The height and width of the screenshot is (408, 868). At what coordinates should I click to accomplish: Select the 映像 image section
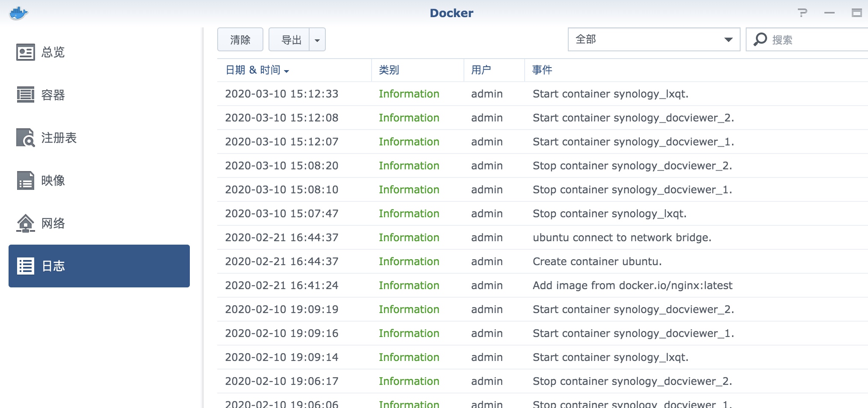99,180
